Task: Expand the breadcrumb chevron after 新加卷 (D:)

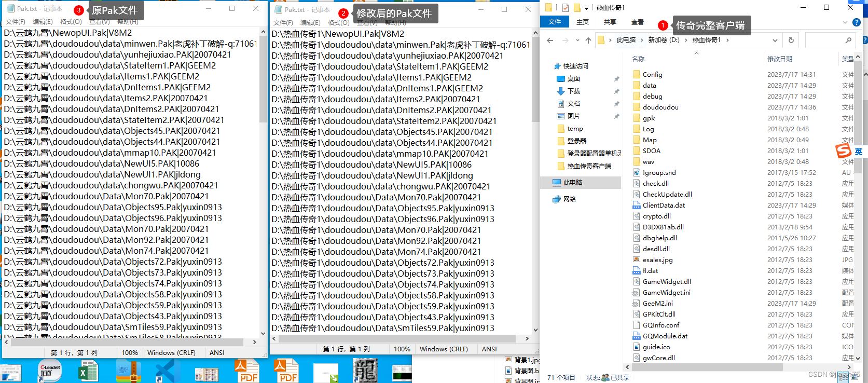Action: (686, 40)
